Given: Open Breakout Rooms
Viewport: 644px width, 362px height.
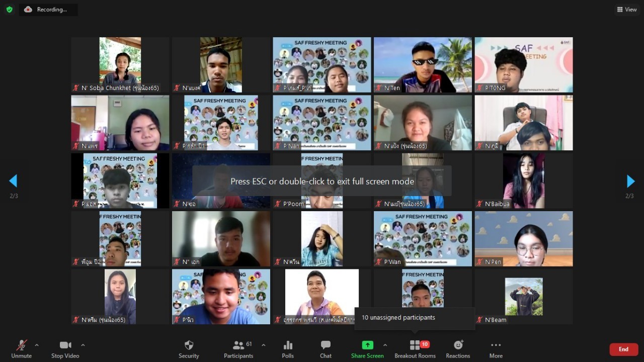Looking at the screenshot, I should [415, 345].
